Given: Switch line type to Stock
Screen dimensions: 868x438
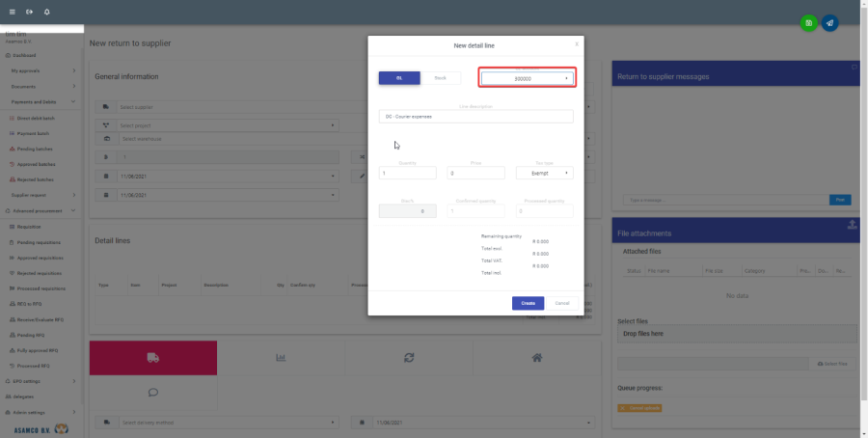Looking at the screenshot, I should tap(441, 78).
